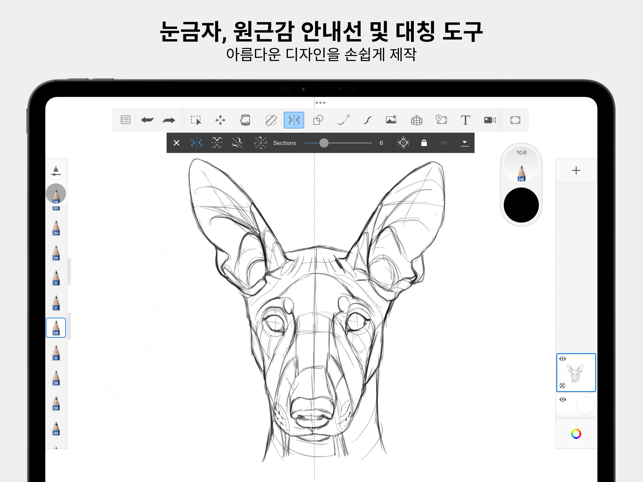Open the ruler guides tool
Screen dimensions: 643x482
[270, 120]
